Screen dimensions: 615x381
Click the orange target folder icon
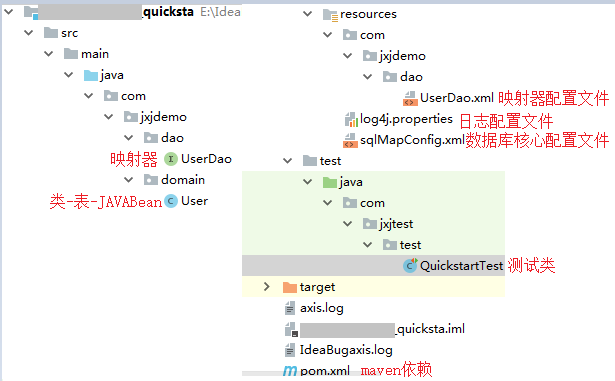click(x=290, y=287)
